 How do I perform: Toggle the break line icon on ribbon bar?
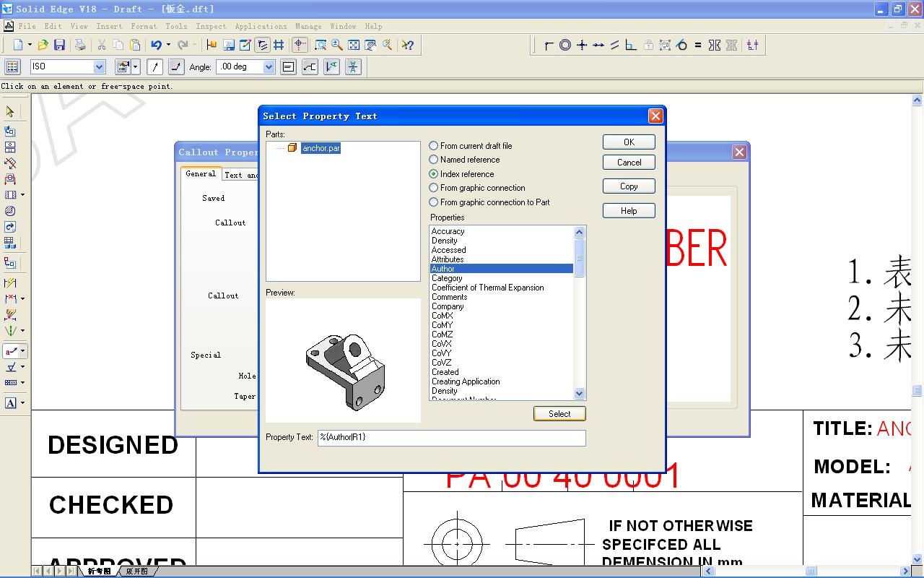click(176, 67)
